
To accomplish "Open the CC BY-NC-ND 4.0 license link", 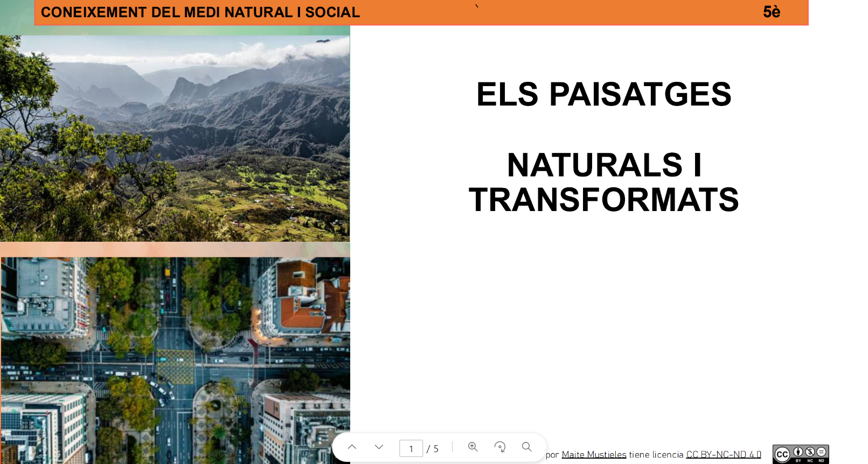I will pos(723,455).
